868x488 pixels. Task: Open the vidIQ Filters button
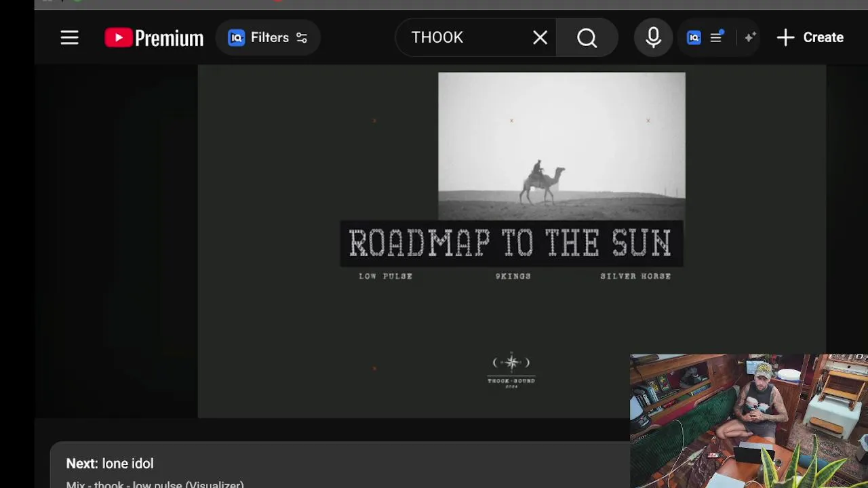[268, 37]
